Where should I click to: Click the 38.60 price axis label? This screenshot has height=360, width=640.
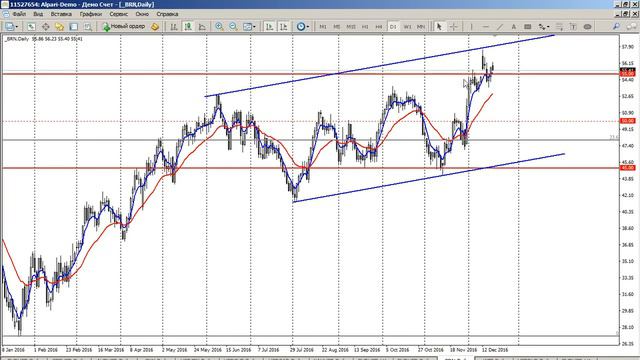point(628,228)
